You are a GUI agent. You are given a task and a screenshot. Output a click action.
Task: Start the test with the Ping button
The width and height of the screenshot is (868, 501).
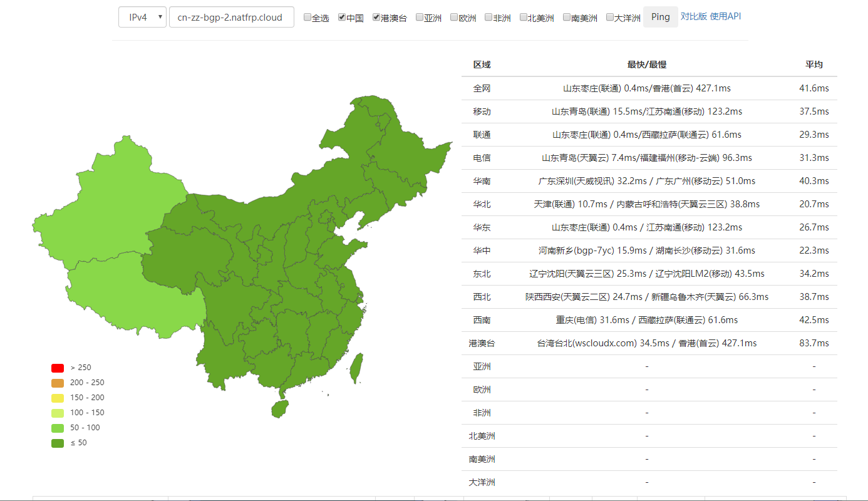[x=661, y=17]
